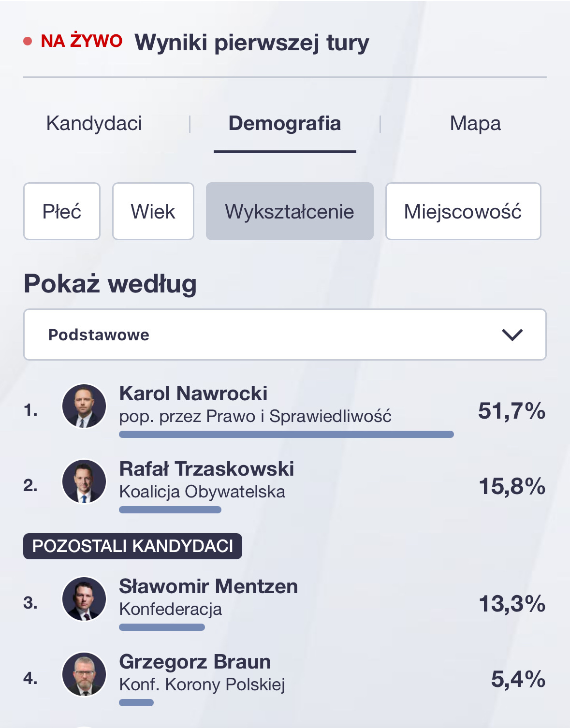The image size is (570, 728).
Task: Click the third-ranked candidate's round portrait
Action: tap(84, 599)
